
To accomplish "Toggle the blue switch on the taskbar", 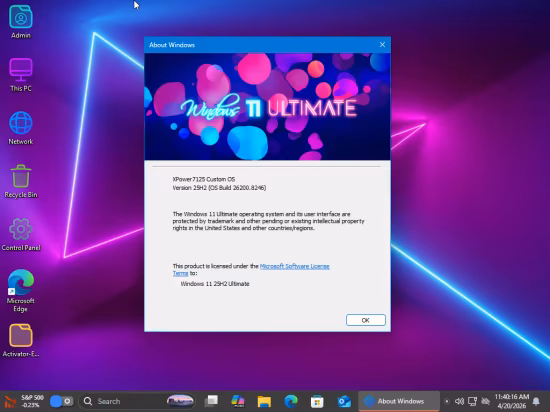I will (x=61, y=401).
